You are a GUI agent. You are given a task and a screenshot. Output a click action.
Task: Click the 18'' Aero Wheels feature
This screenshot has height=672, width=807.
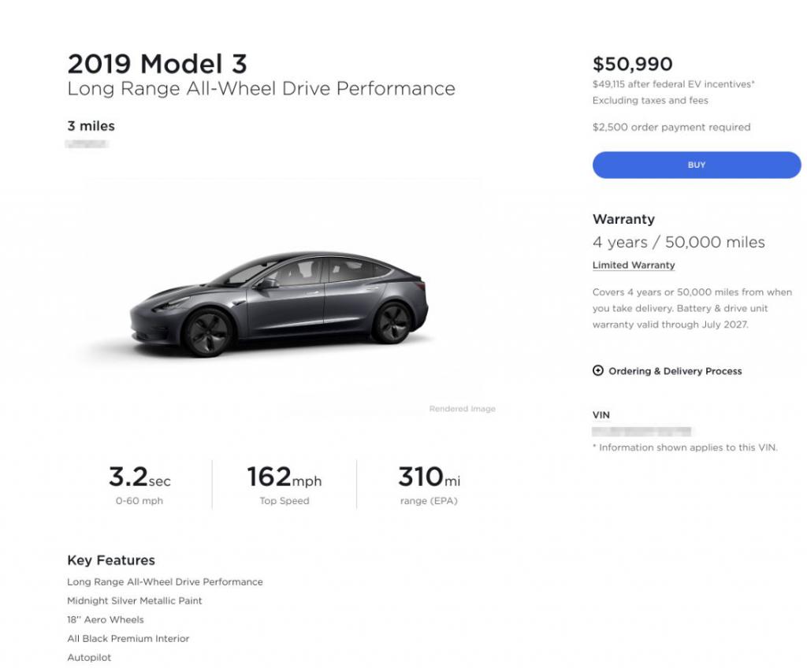(x=106, y=619)
